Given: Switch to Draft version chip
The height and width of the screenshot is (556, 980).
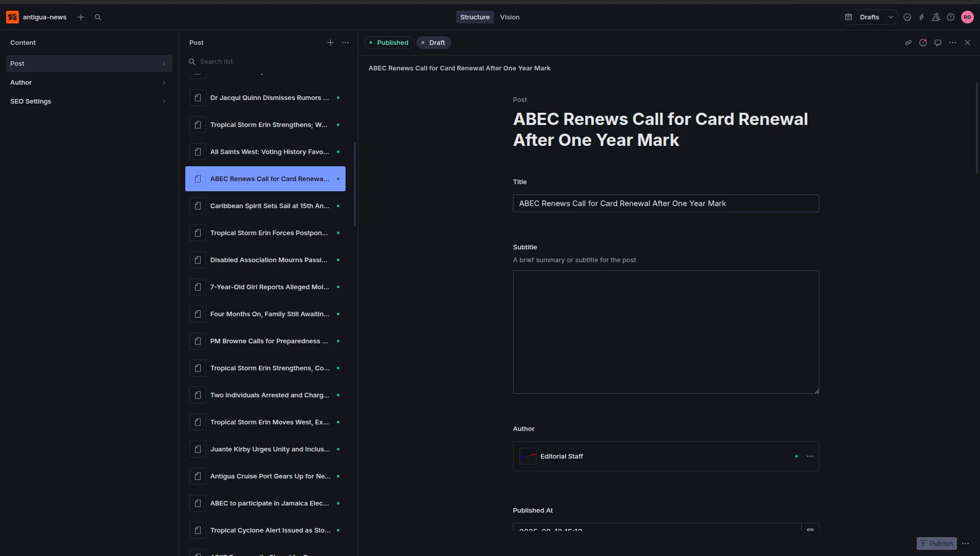Looking at the screenshot, I should [433, 43].
